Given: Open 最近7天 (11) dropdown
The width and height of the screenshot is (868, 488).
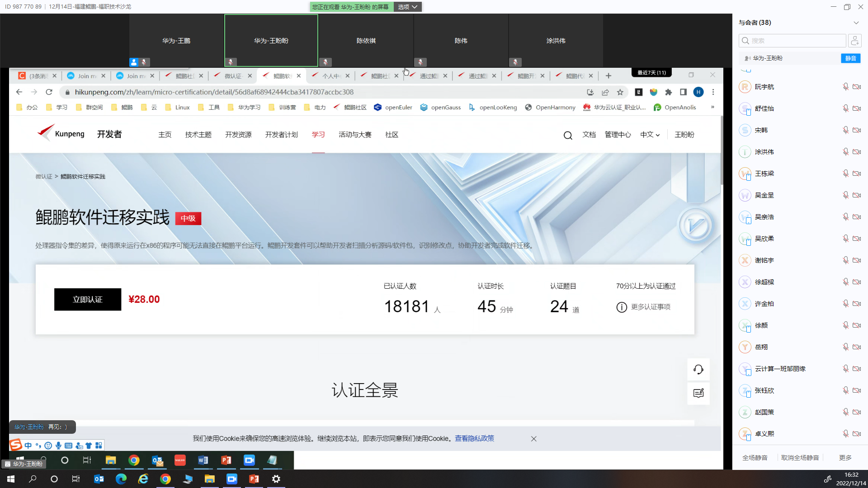Looking at the screenshot, I should point(651,73).
